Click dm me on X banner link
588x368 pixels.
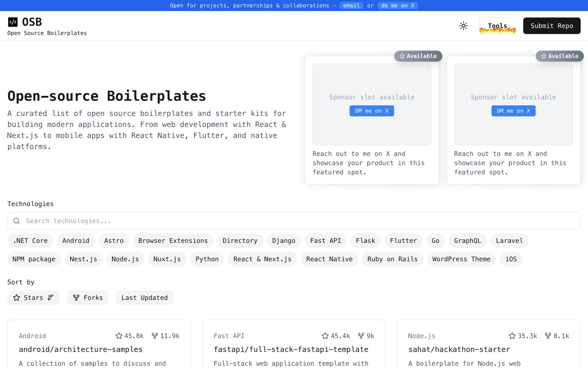[398, 6]
